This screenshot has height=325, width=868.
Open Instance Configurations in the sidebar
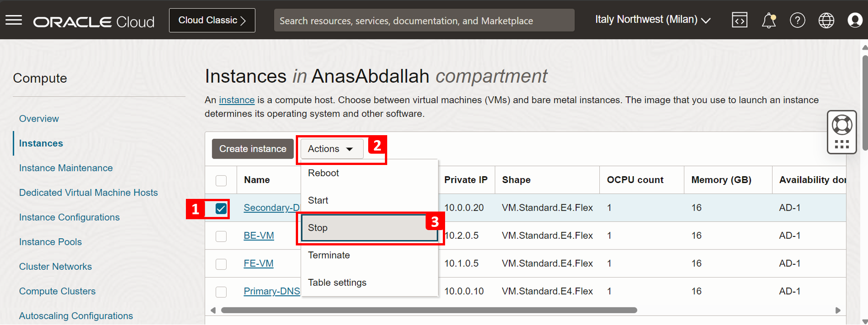tap(70, 217)
